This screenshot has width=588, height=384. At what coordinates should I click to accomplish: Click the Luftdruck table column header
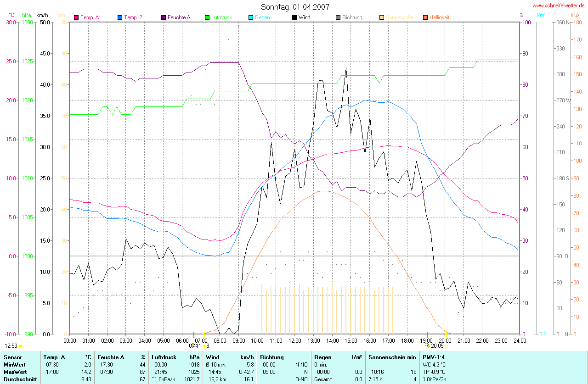(x=164, y=357)
